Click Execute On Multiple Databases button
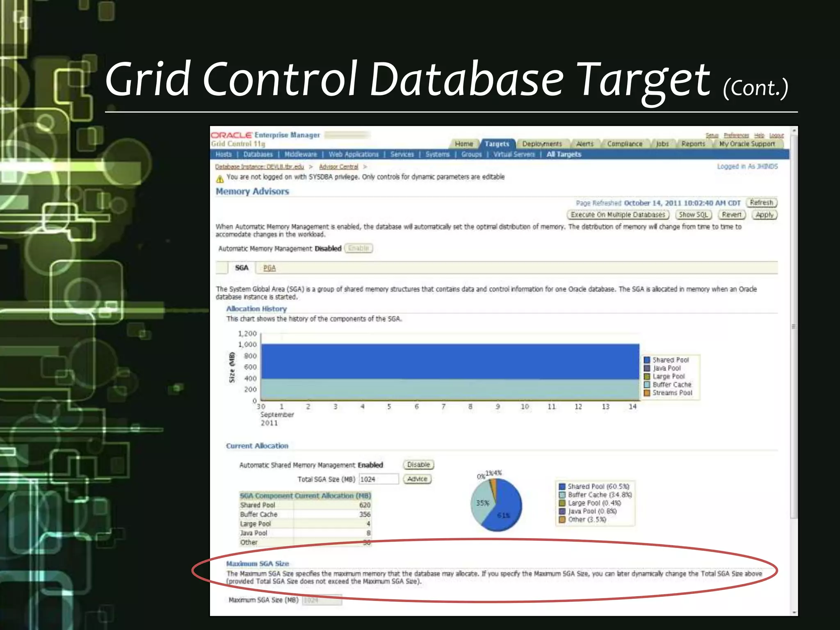Viewport: 840px width, 630px height. tap(618, 215)
